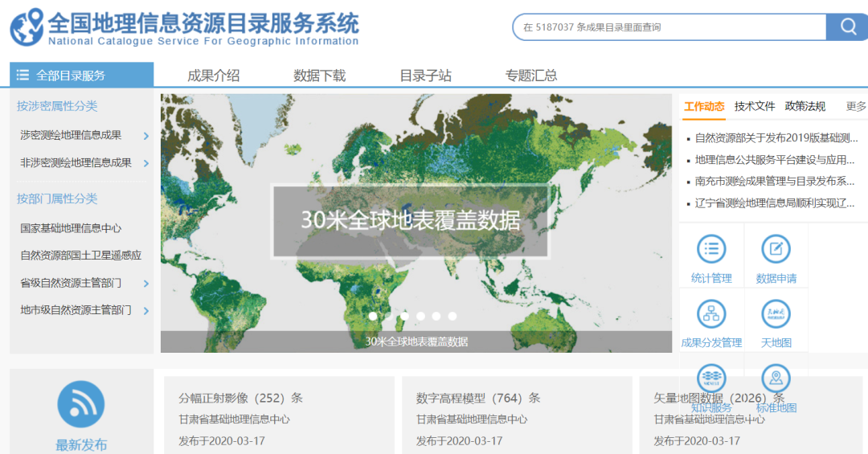
Task: Select the fifth carousel dot indicator
Action: pyautogui.click(x=436, y=316)
